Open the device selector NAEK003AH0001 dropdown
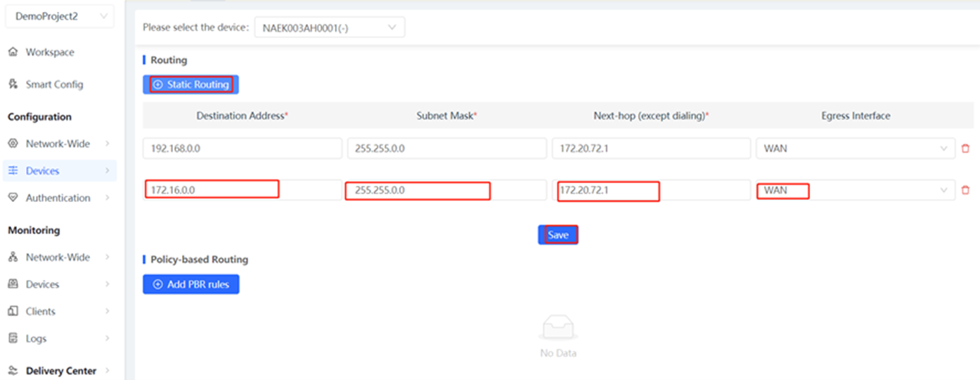This screenshot has height=380, width=980. click(329, 28)
